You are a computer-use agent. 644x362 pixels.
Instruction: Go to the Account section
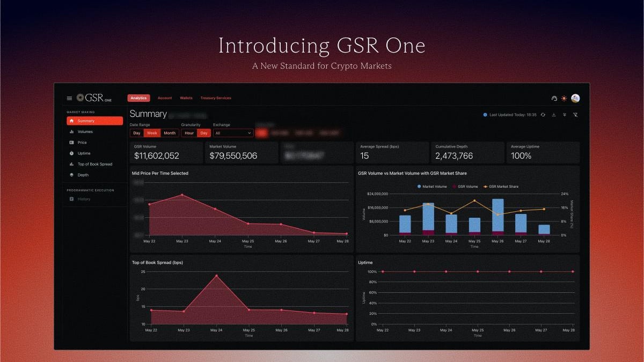[x=165, y=98]
